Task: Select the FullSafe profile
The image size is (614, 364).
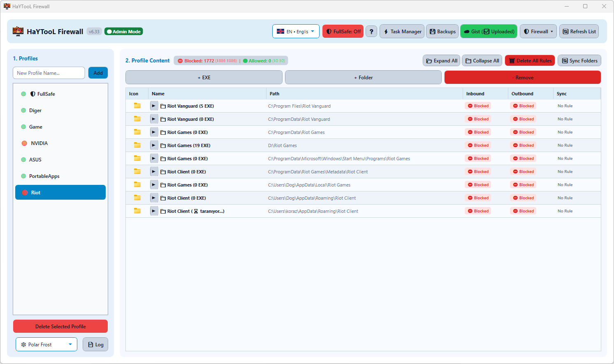Action: 60,94
